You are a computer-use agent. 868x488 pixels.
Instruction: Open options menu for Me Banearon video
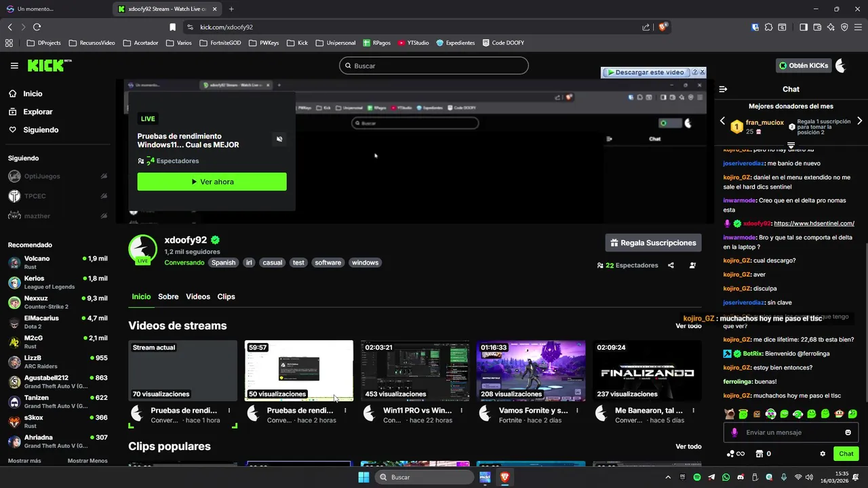point(693,410)
